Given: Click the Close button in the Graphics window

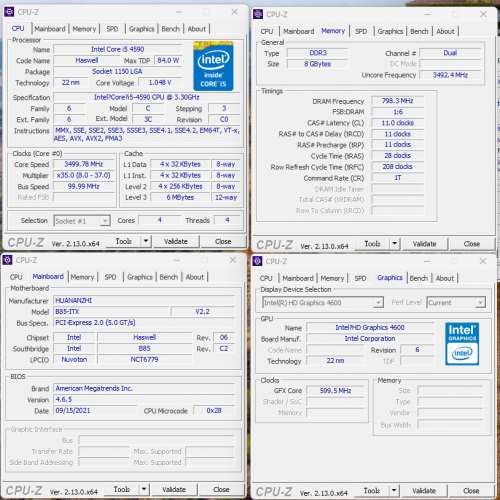Looking at the screenshot, I should (x=471, y=491).
